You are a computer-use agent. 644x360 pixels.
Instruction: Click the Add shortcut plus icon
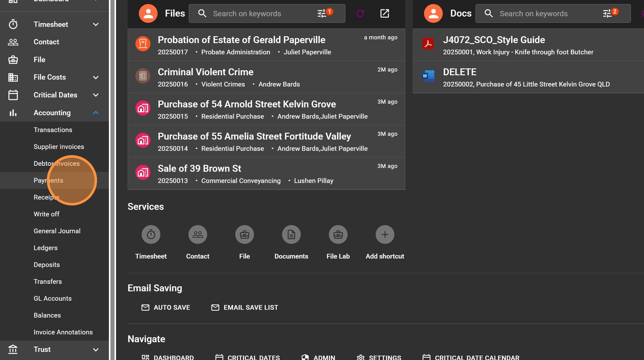pos(385,234)
